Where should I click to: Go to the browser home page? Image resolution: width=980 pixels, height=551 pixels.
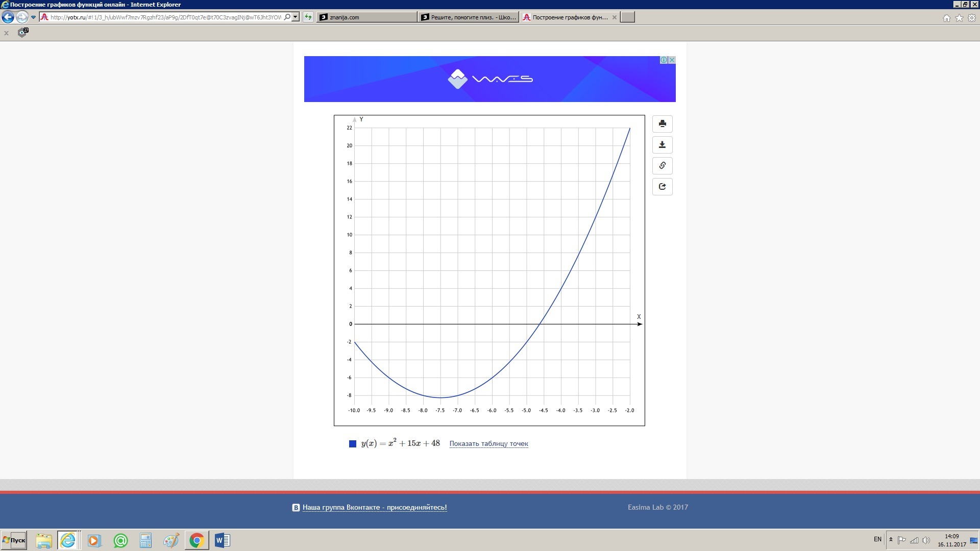click(x=946, y=18)
